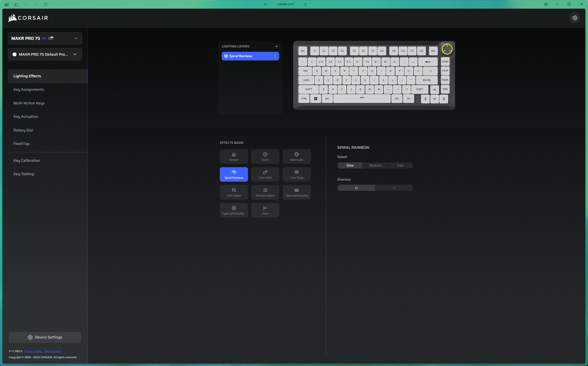Select the Horizon lighting effect
Image resolution: width=588 pixels, height=366 pixels.
coord(234,156)
